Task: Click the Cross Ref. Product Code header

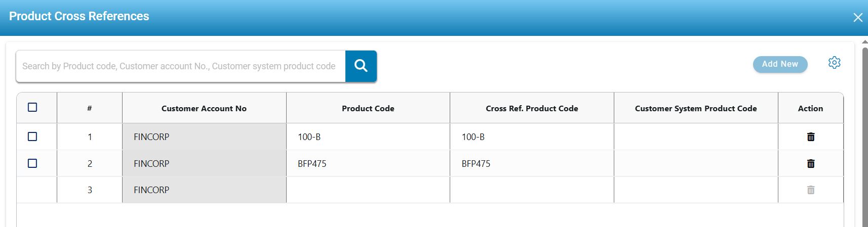Action: tap(531, 108)
